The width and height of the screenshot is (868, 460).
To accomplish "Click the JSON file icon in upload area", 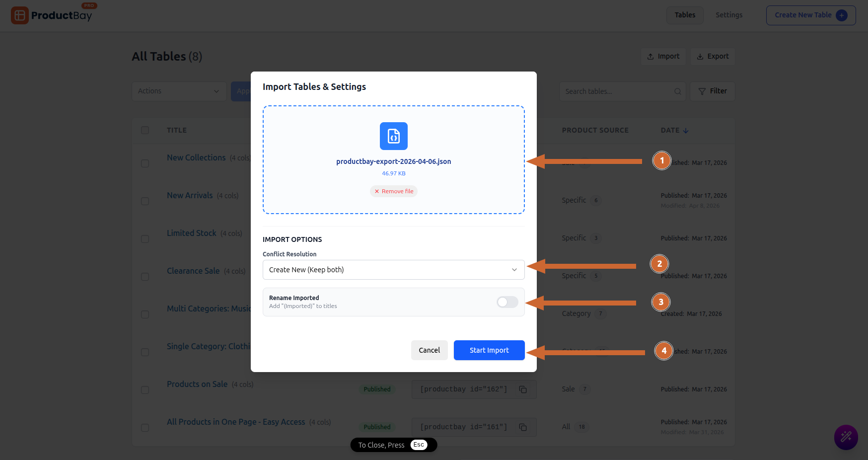I will (393, 136).
